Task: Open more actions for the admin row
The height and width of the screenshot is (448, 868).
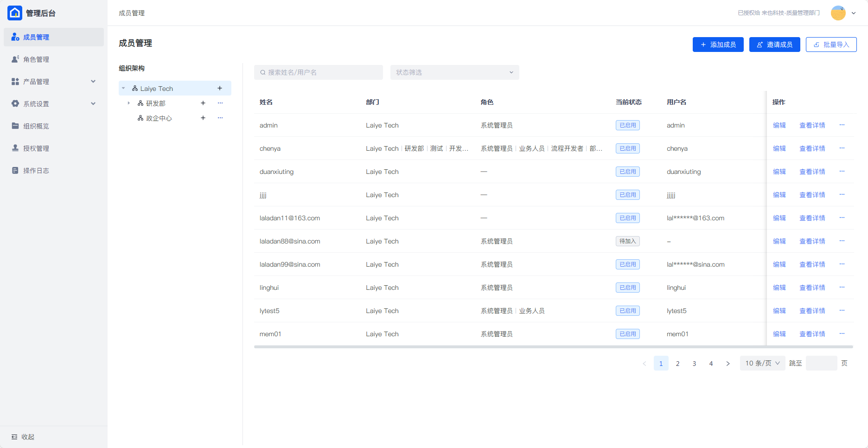Action: coord(842,125)
